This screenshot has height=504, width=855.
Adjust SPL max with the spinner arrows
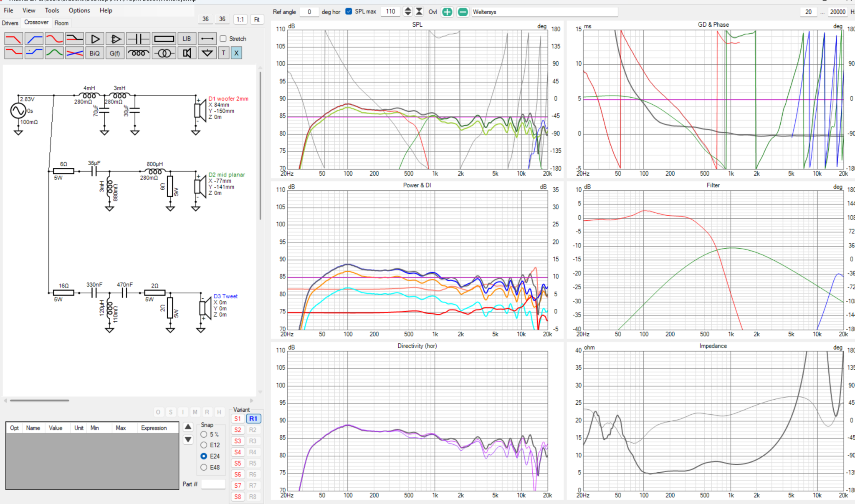(408, 11)
